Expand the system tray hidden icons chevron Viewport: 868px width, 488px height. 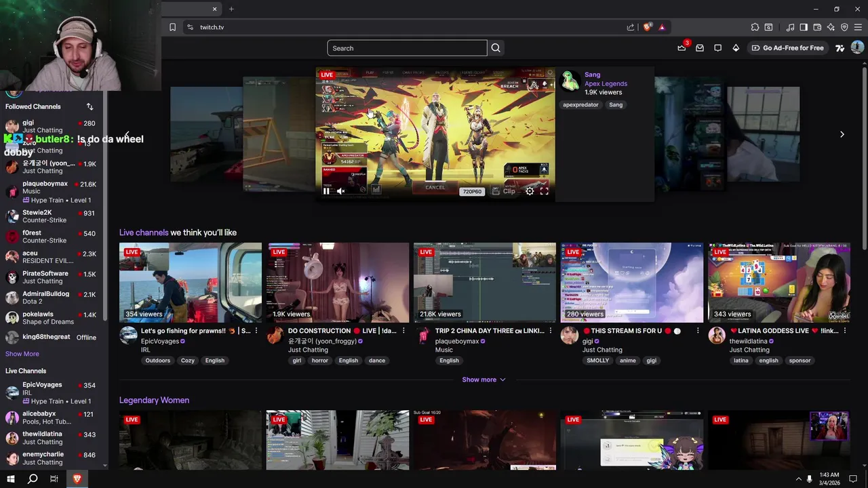pos(798,479)
